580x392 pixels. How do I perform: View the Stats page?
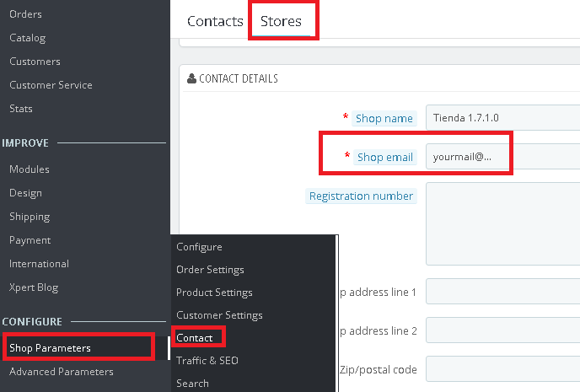(21, 109)
